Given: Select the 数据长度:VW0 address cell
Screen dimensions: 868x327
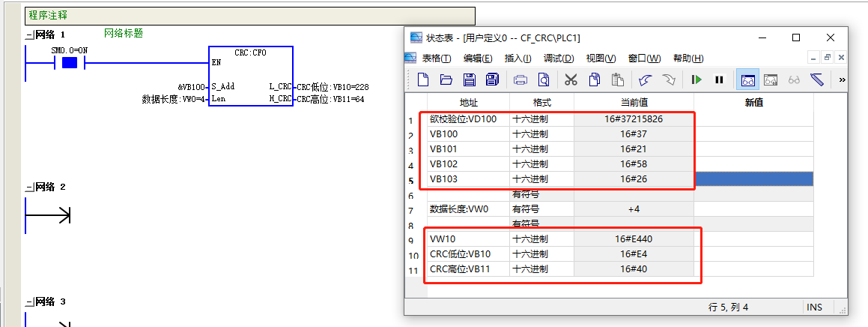Looking at the screenshot, I should (x=468, y=209).
